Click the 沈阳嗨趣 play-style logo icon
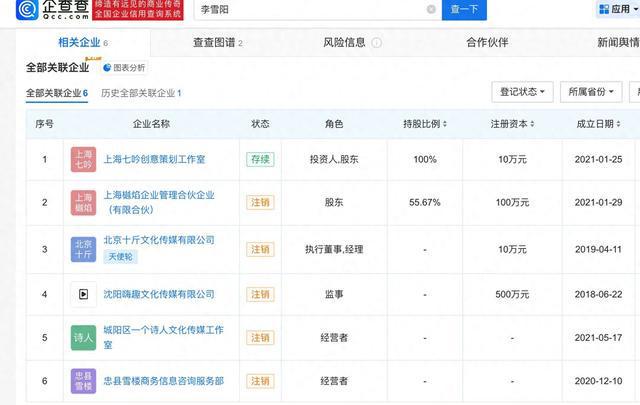 (x=84, y=294)
